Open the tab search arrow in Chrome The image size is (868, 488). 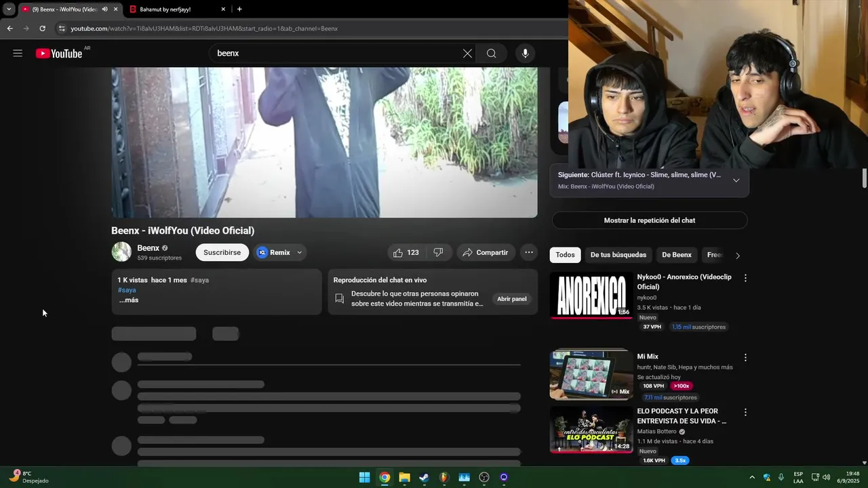click(9, 9)
